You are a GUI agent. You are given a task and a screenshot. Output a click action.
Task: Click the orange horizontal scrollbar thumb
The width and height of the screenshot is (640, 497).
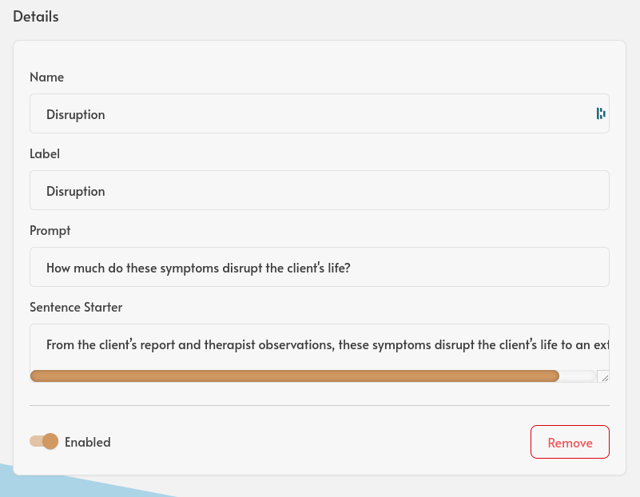(x=294, y=376)
